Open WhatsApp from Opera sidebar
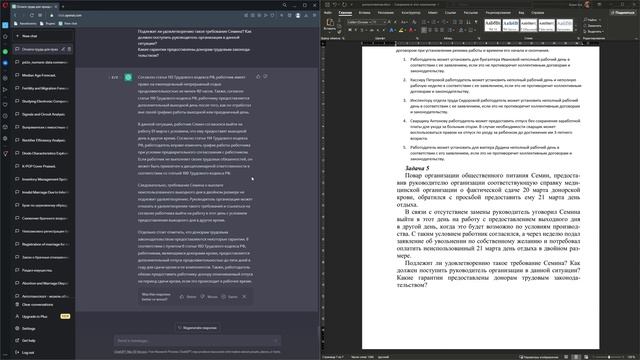 click(x=5, y=51)
